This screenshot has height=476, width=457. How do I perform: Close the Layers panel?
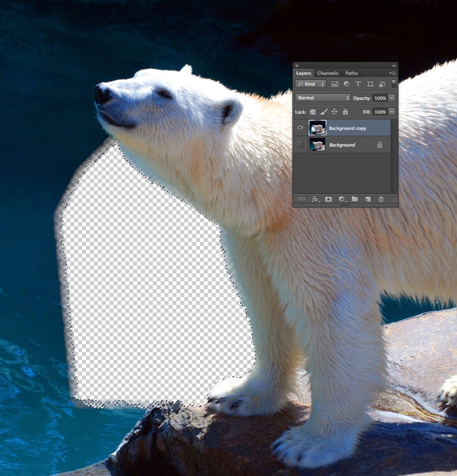pyautogui.click(x=297, y=66)
